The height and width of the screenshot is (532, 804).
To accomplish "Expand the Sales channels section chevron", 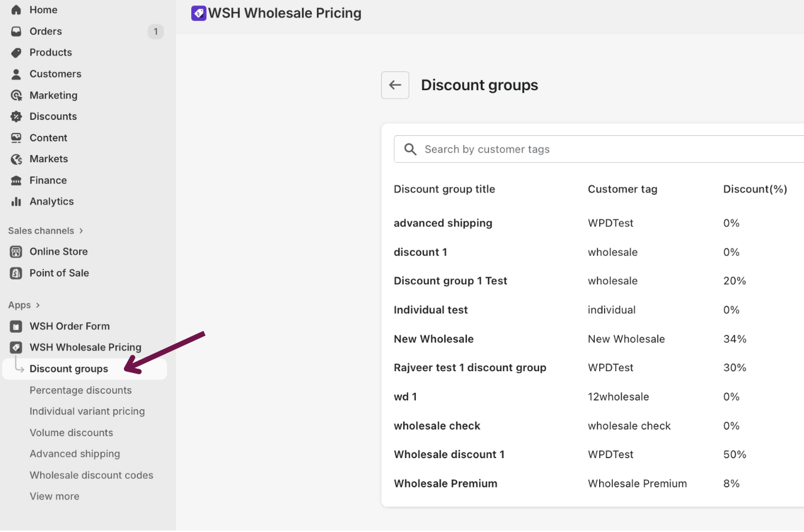I will click(x=81, y=231).
